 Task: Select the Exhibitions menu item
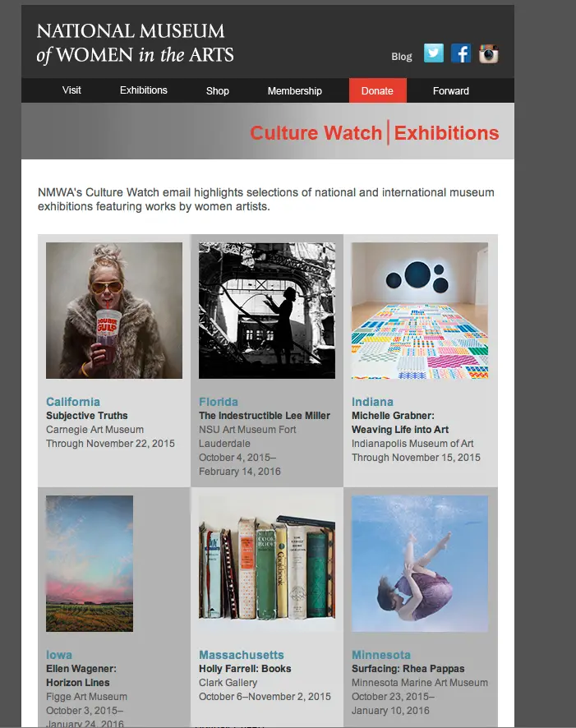(x=144, y=90)
